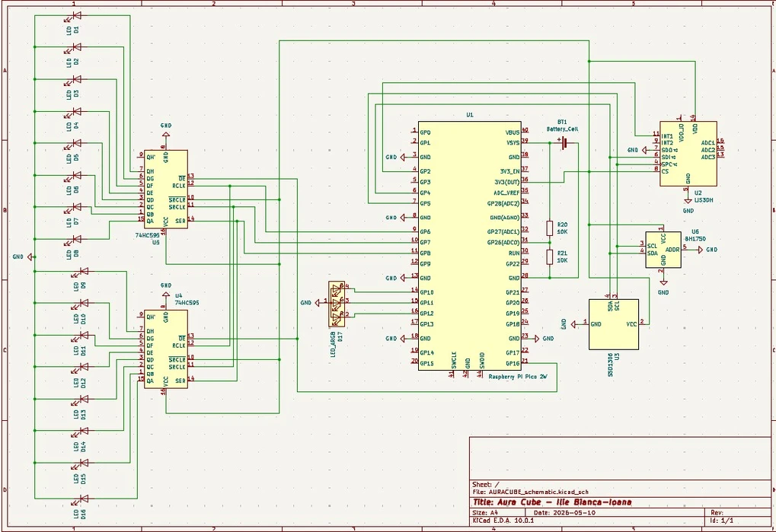Viewport: 776px width, 532px height.
Task: Select the LED D8 diode symbol
Action: (77, 239)
